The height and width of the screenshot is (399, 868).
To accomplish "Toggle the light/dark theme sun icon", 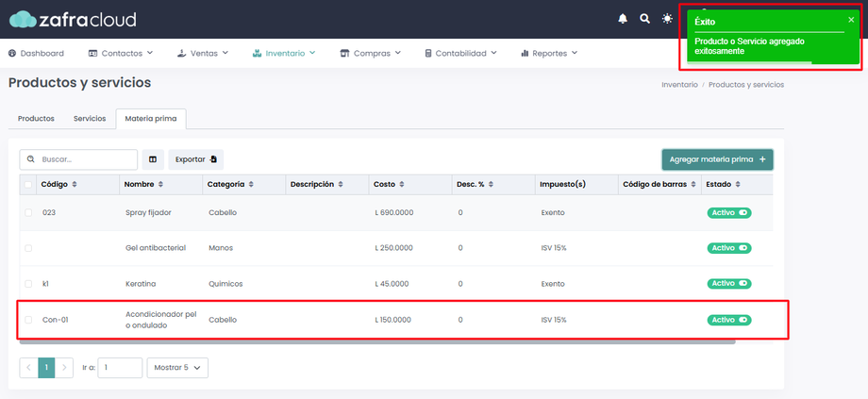I will click(x=668, y=19).
